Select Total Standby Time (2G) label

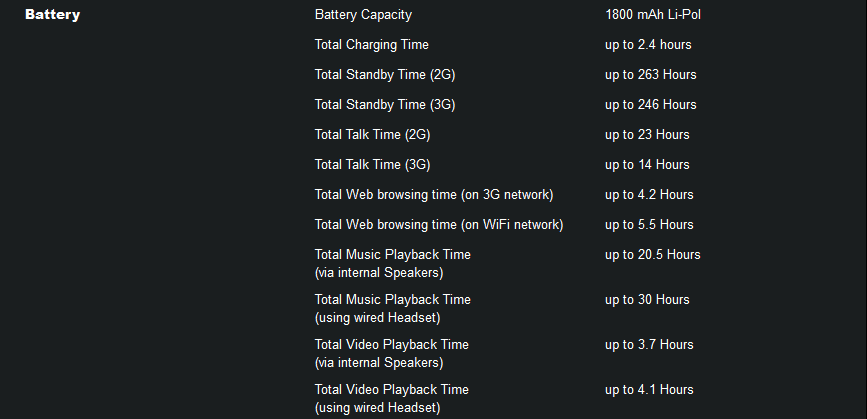pyautogui.click(x=385, y=75)
